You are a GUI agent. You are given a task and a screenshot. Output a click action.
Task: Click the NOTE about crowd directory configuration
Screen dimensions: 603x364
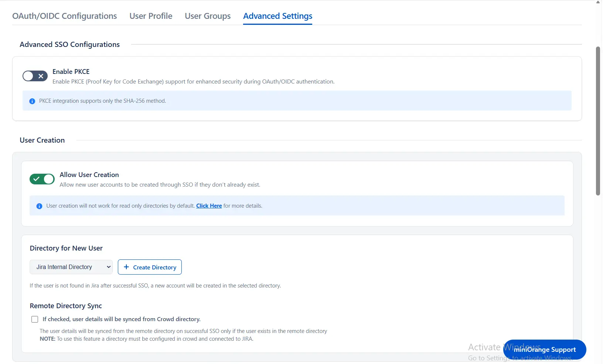pyautogui.click(x=146, y=339)
